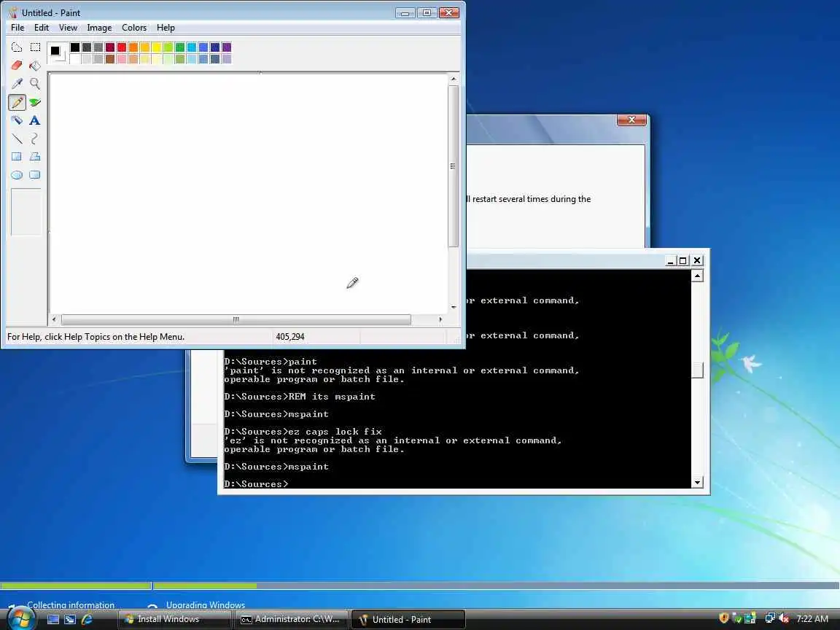The image size is (840, 630).
Task: Pick the bright red color swatch
Action: pyautogui.click(x=122, y=47)
